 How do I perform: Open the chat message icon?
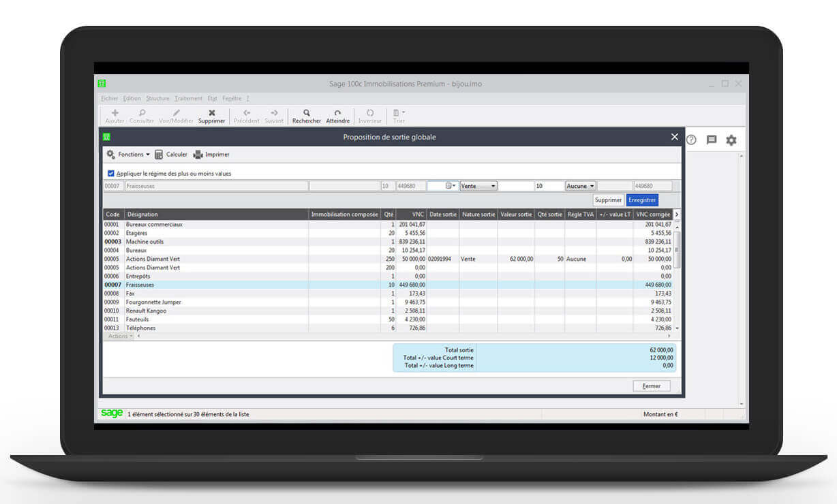pos(711,140)
